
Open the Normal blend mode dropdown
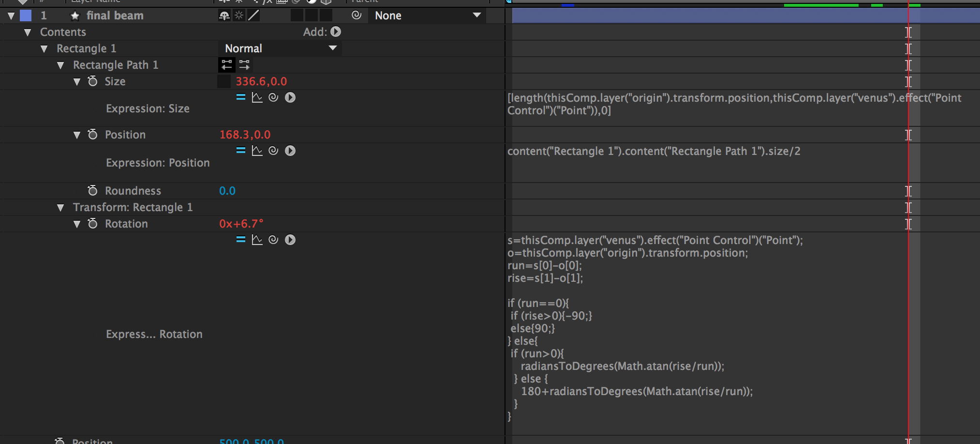pyautogui.click(x=280, y=48)
